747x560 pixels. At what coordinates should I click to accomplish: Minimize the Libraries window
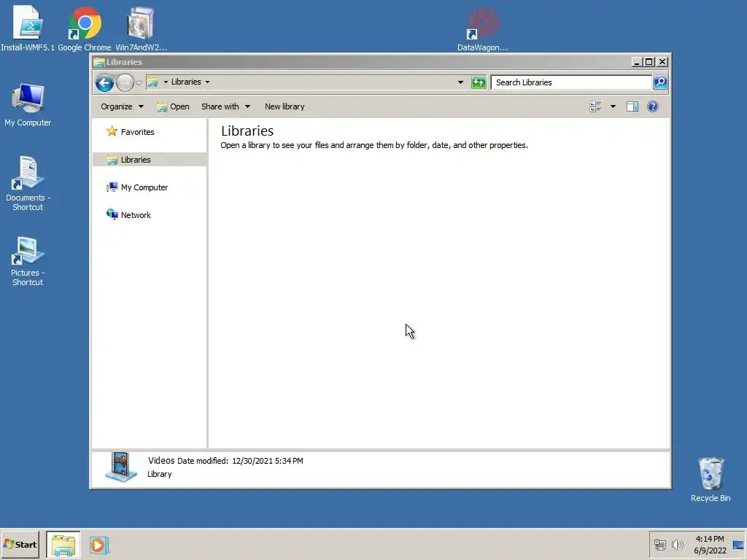pos(636,62)
